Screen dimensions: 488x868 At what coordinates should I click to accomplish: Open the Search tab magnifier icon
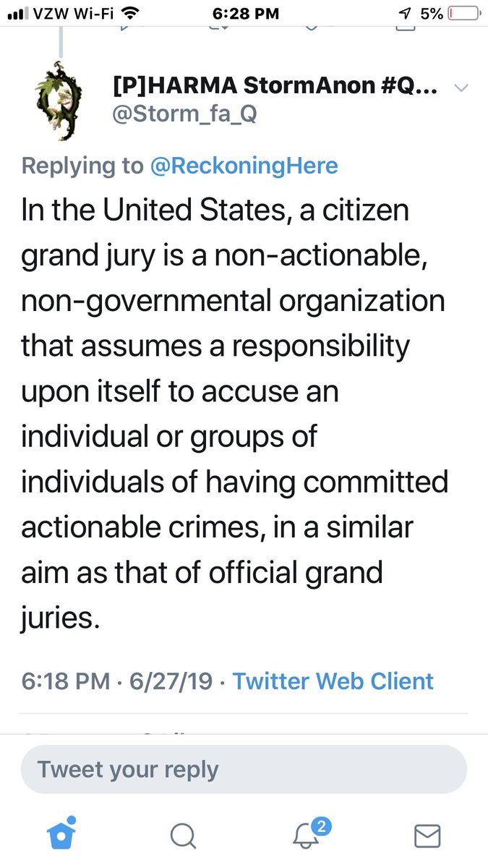click(183, 836)
